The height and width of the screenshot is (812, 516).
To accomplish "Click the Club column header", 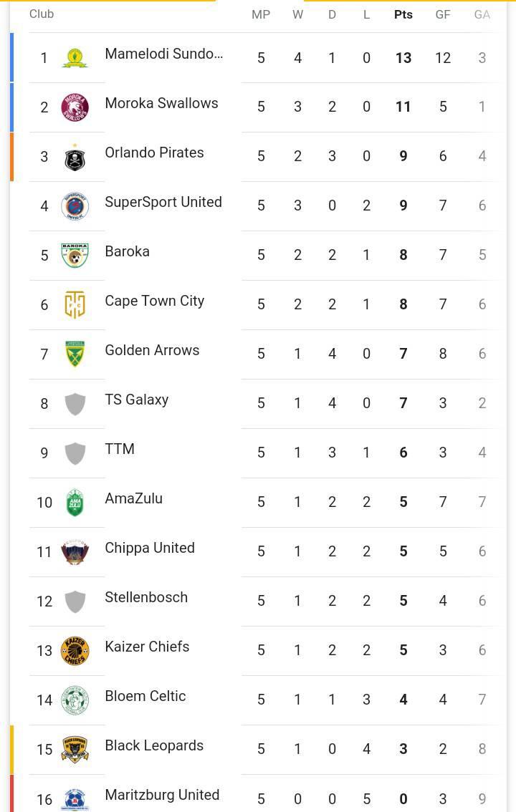I will (x=42, y=14).
